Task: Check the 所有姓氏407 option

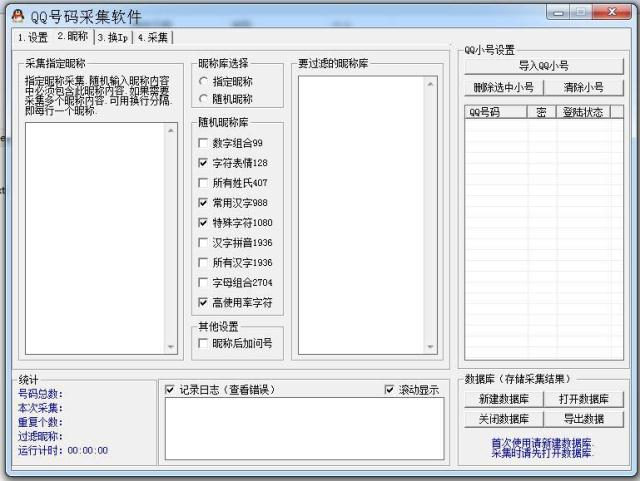Action: pyautogui.click(x=233, y=183)
